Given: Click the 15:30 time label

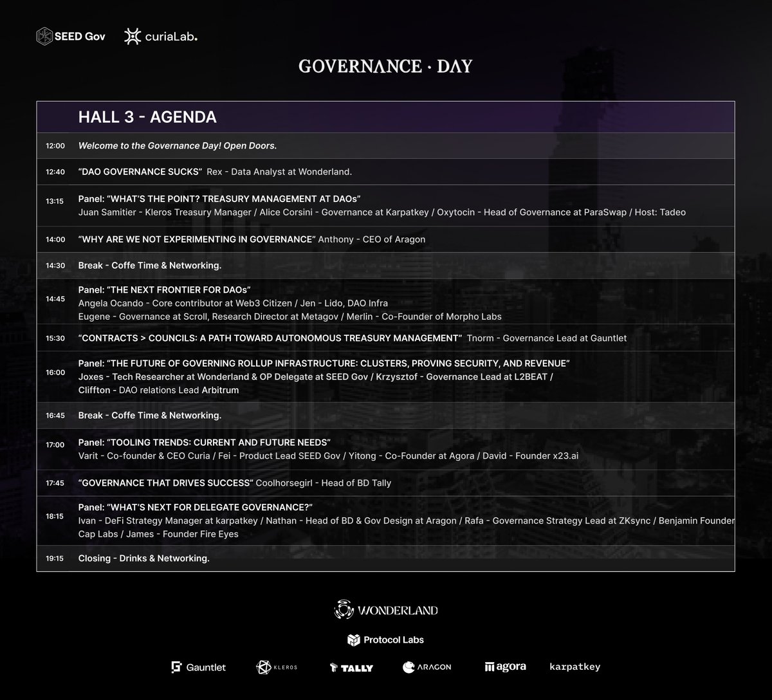Looking at the screenshot, I should pos(55,338).
